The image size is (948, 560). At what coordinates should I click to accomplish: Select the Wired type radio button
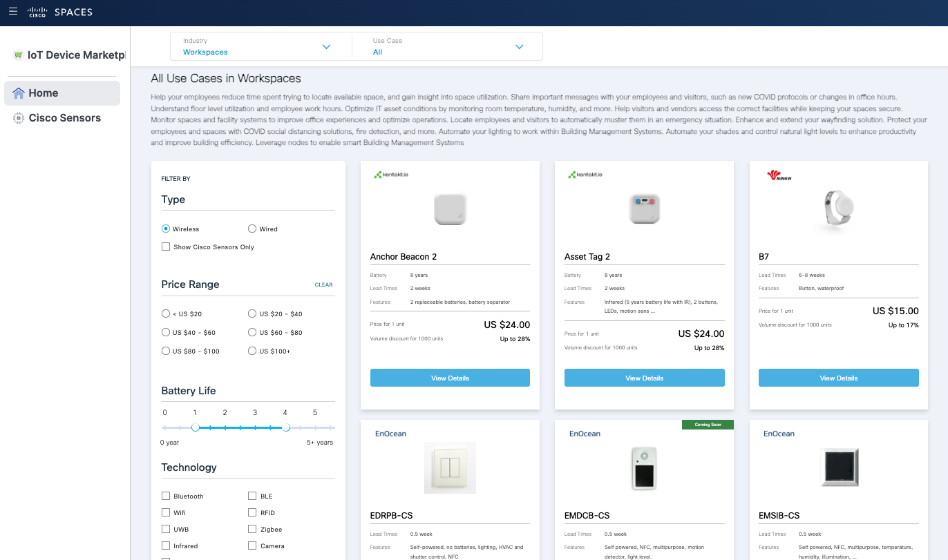252,229
